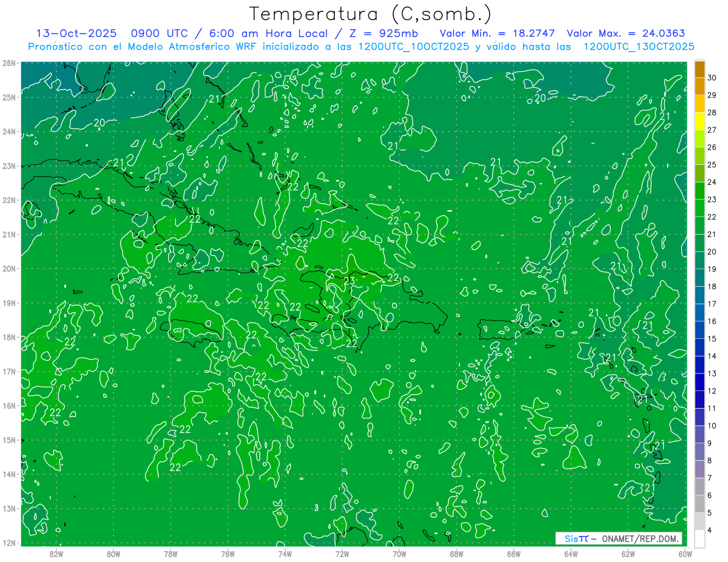Click the 23 contour label over Hispaniola

coord(349,281)
